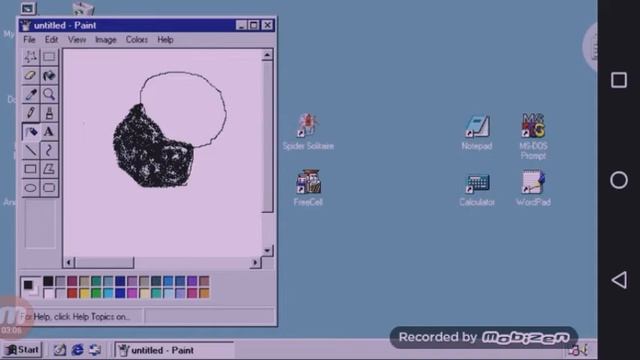Choose black from the top palette row

point(48,281)
